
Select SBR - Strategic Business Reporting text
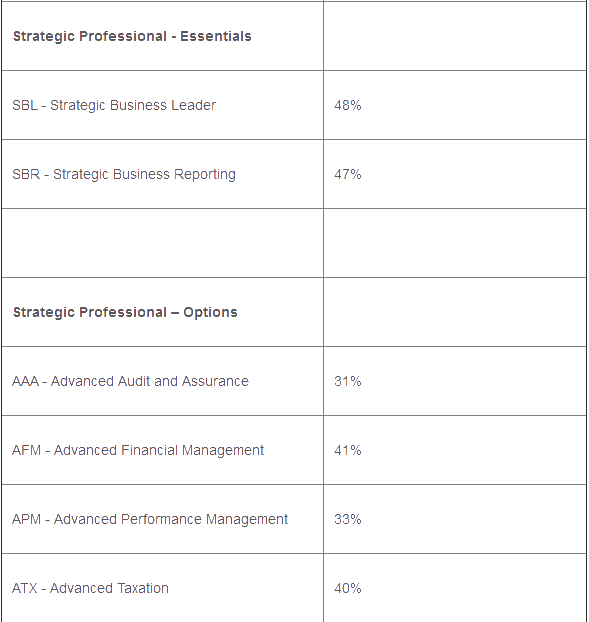tap(124, 174)
